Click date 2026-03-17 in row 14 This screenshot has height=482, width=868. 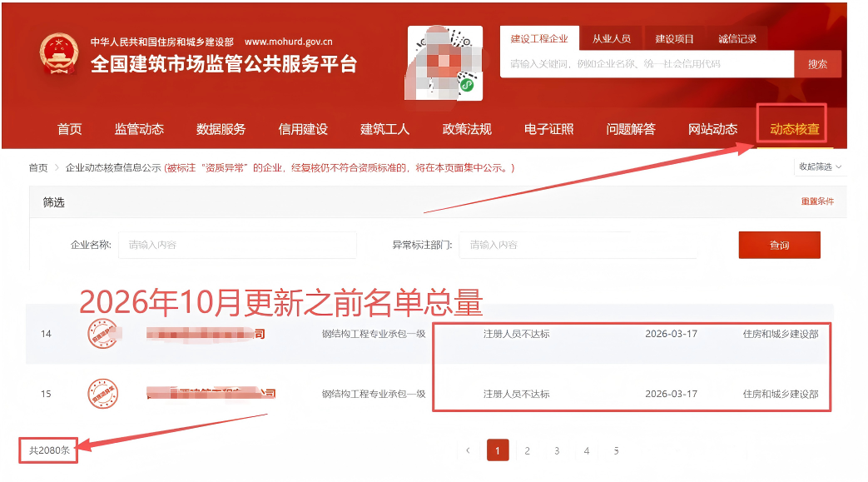[x=671, y=334]
